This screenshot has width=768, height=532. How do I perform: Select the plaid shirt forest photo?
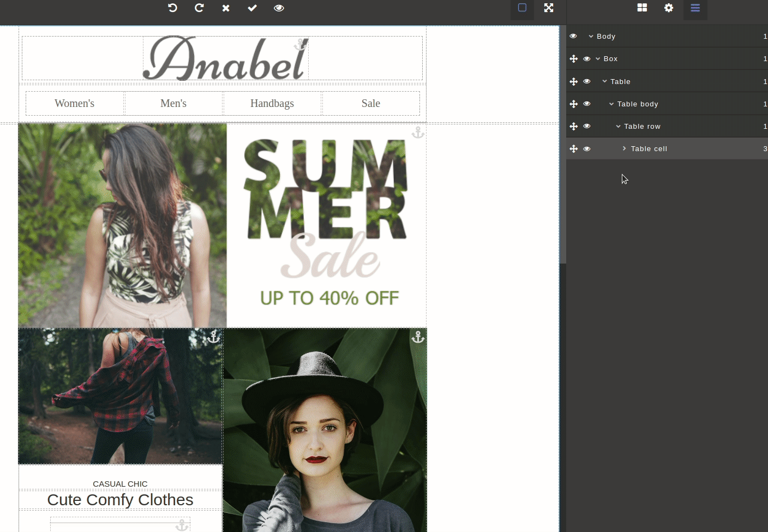point(121,396)
